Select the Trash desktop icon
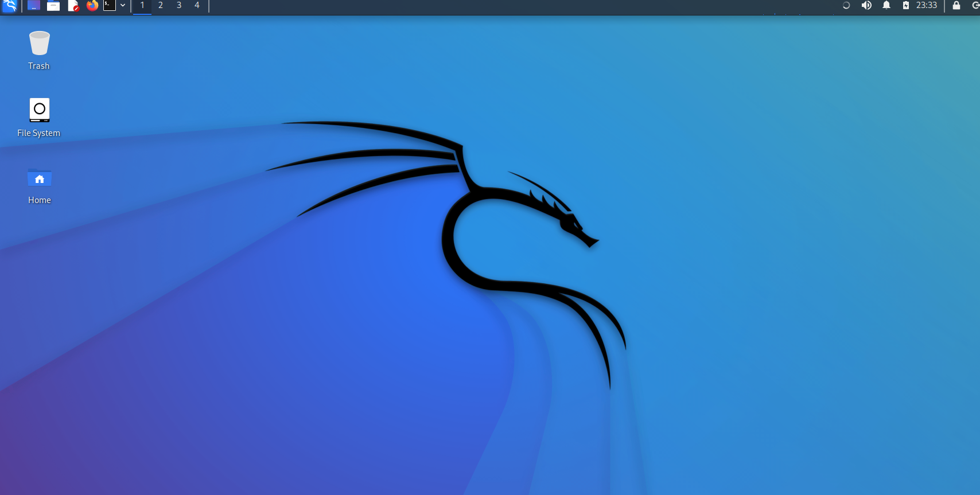Screen dimensions: 980x495 [x=40, y=43]
